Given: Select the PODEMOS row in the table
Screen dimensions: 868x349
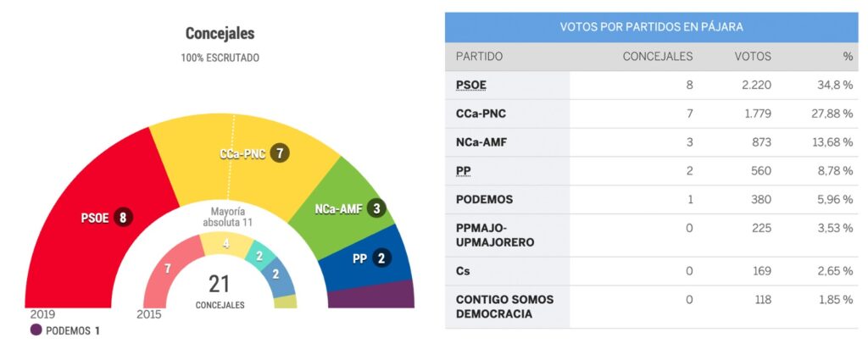Looking at the screenshot, I should [653, 200].
